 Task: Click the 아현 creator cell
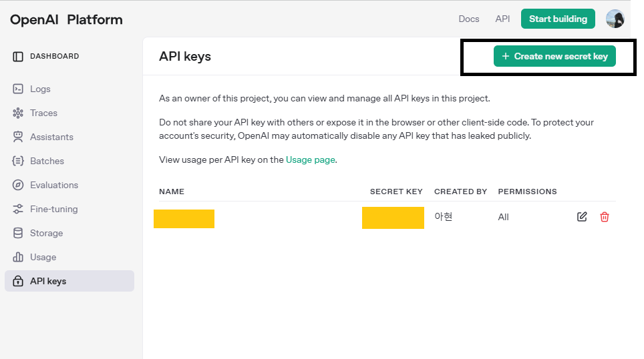click(443, 217)
